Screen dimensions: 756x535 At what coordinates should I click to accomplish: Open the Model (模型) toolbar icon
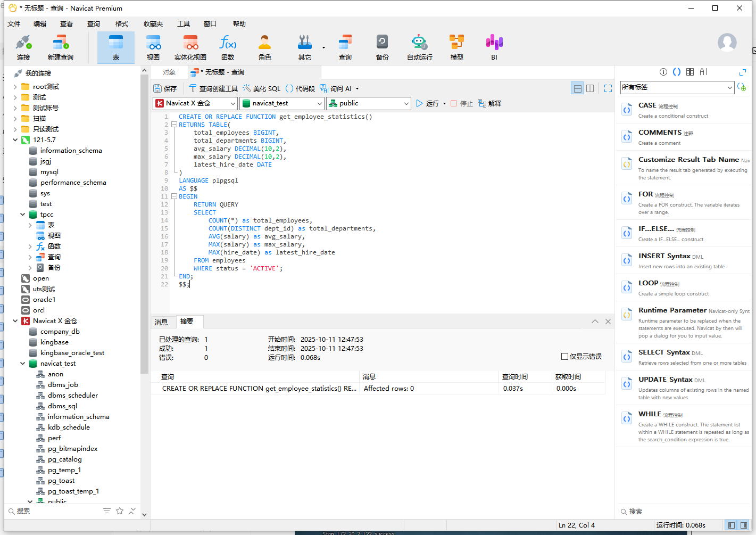click(456, 47)
